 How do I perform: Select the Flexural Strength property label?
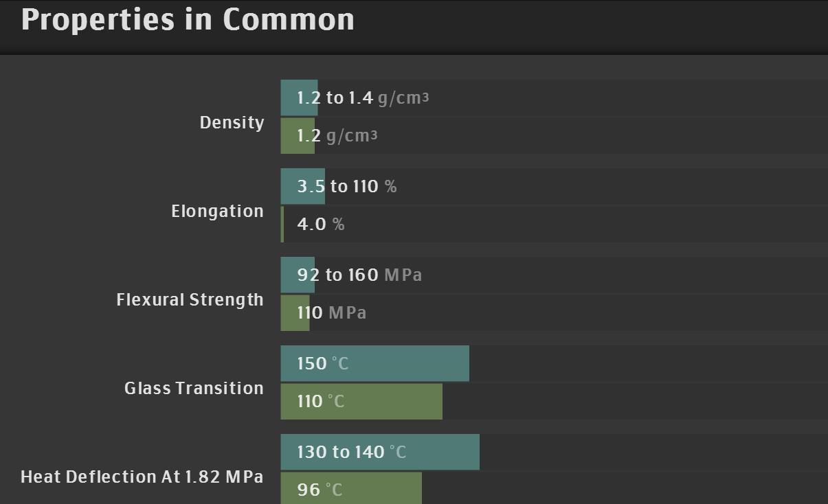coord(190,300)
